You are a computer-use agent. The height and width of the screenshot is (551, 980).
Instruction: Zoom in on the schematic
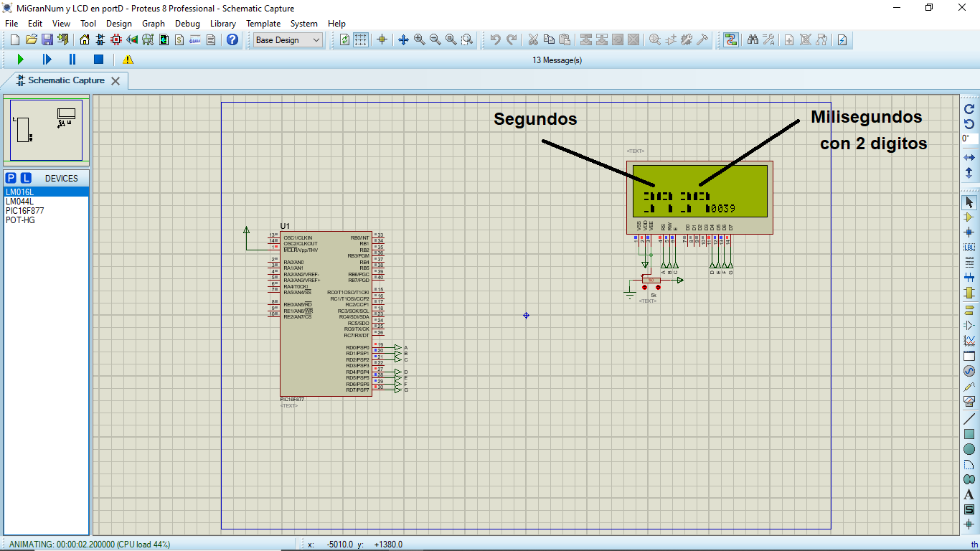419,40
